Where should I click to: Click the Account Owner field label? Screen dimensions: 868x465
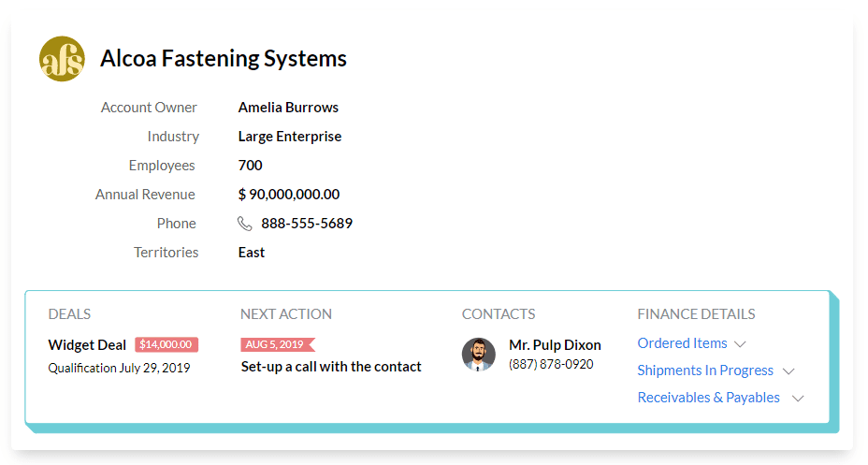149,108
